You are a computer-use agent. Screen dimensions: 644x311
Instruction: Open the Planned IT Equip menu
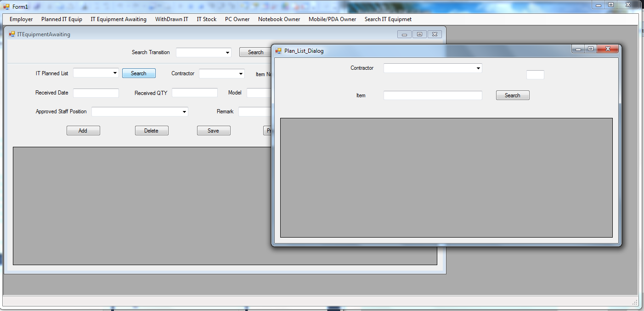[62, 19]
